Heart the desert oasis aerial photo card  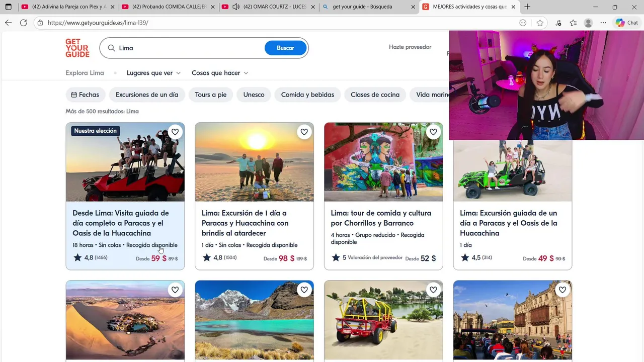pos(175,290)
